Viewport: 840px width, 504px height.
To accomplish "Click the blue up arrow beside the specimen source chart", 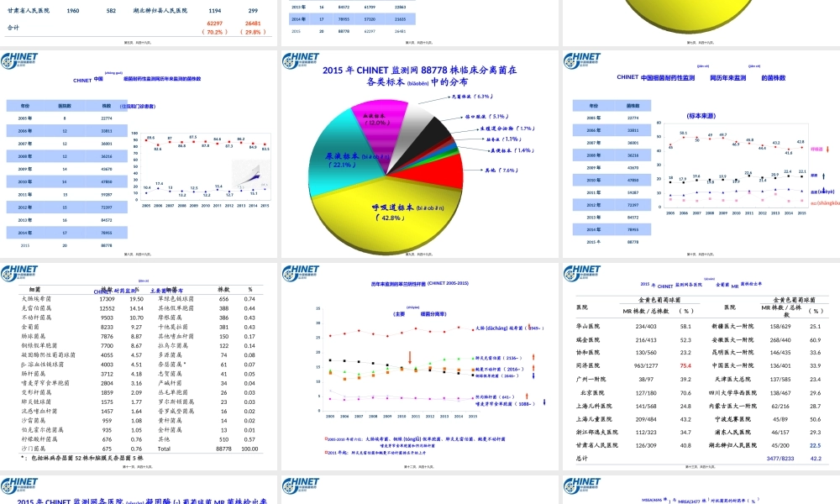I will (825, 177).
